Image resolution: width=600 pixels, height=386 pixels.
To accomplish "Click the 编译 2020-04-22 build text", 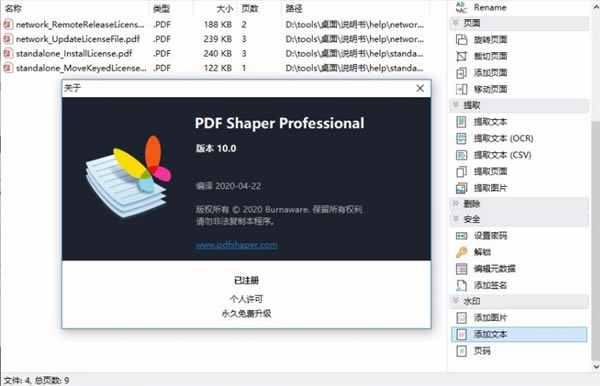I will [x=228, y=186].
